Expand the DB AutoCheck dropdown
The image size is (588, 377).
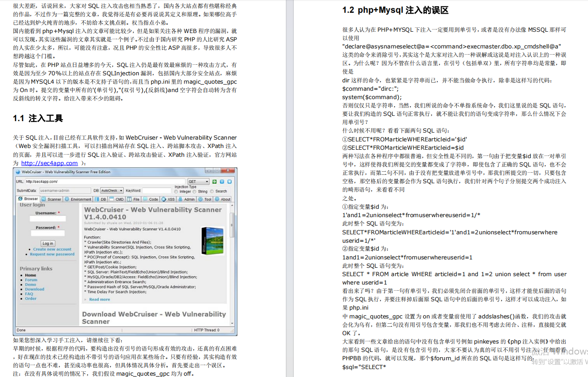112,191
